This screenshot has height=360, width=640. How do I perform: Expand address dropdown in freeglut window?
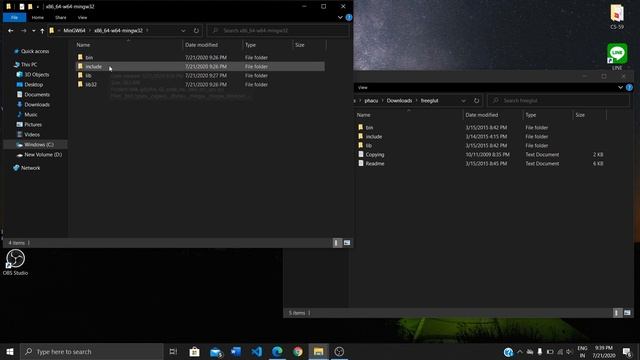tap(463, 101)
